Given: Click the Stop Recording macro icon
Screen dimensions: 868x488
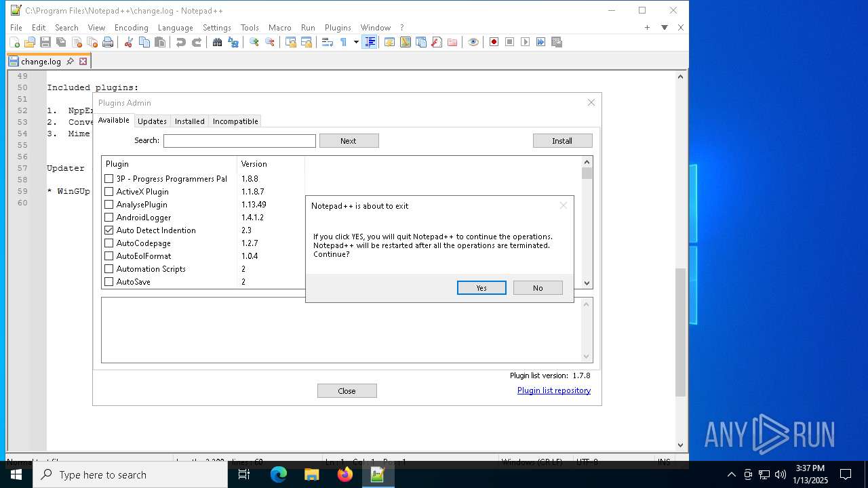Looking at the screenshot, I should (x=509, y=42).
